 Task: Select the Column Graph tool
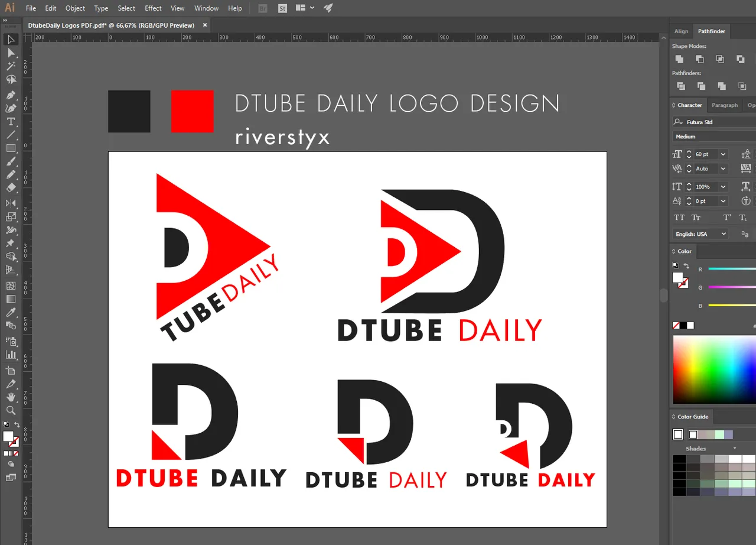[11, 355]
